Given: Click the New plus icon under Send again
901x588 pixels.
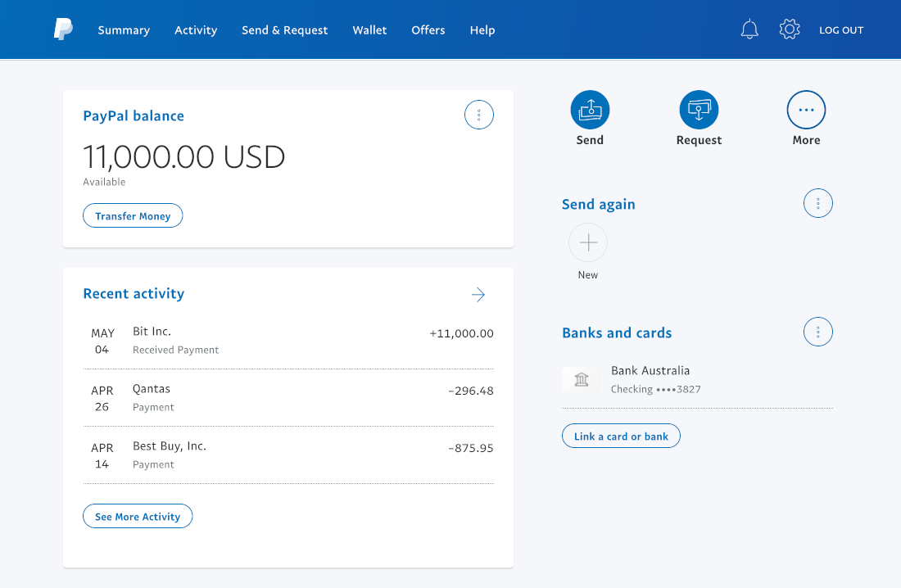Looking at the screenshot, I should click(x=588, y=242).
